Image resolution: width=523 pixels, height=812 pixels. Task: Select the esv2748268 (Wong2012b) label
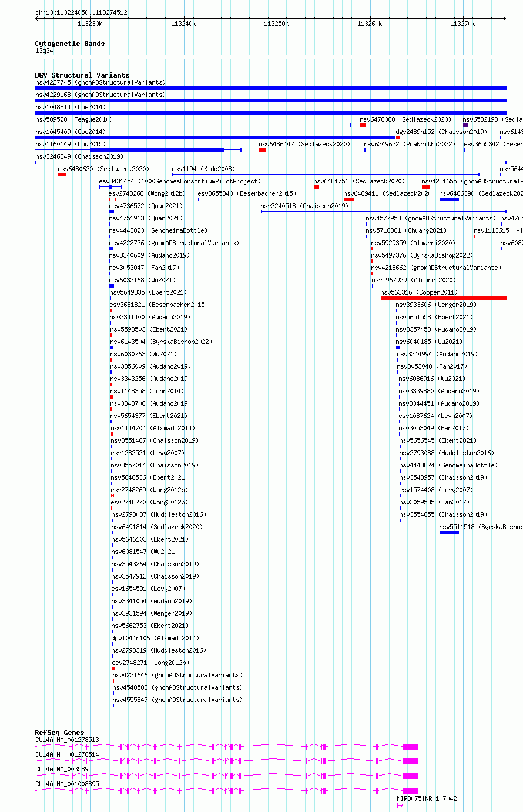(147, 193)
